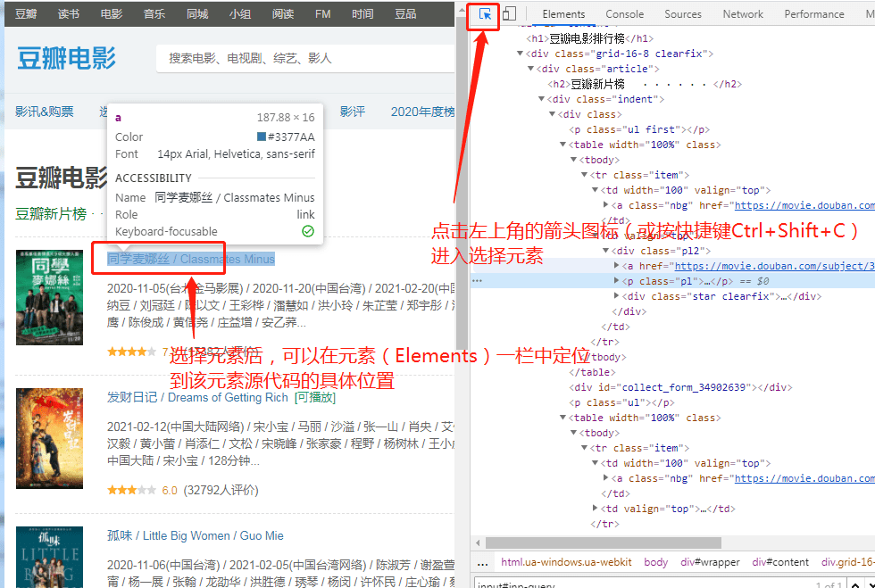Go to 电影 in the top navigation bar
875x588 pixels.
click(111, 14)
